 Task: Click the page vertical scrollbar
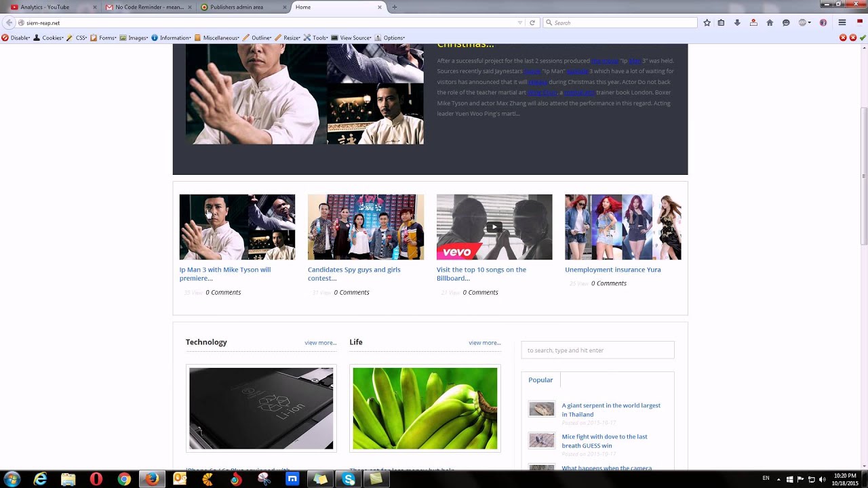pos(863,176)
